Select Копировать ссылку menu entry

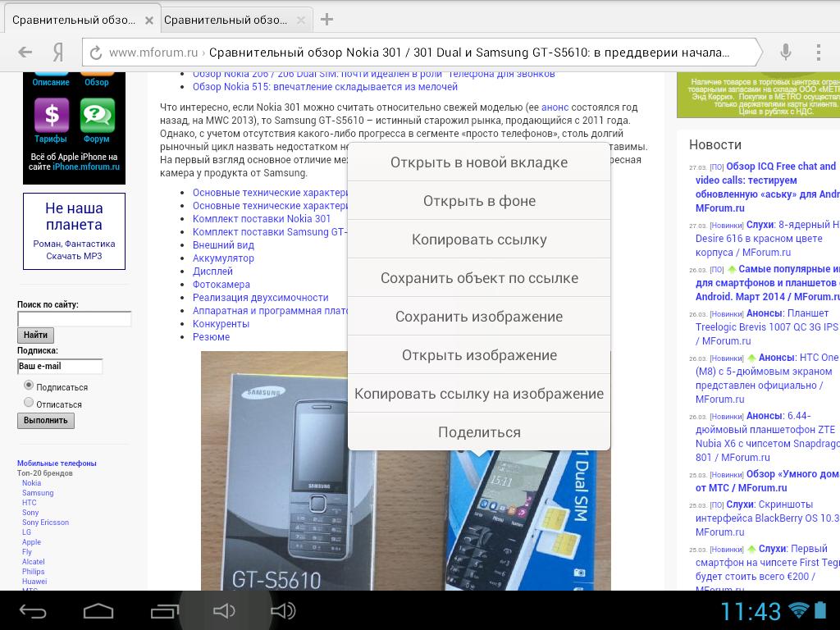point(479,240)
